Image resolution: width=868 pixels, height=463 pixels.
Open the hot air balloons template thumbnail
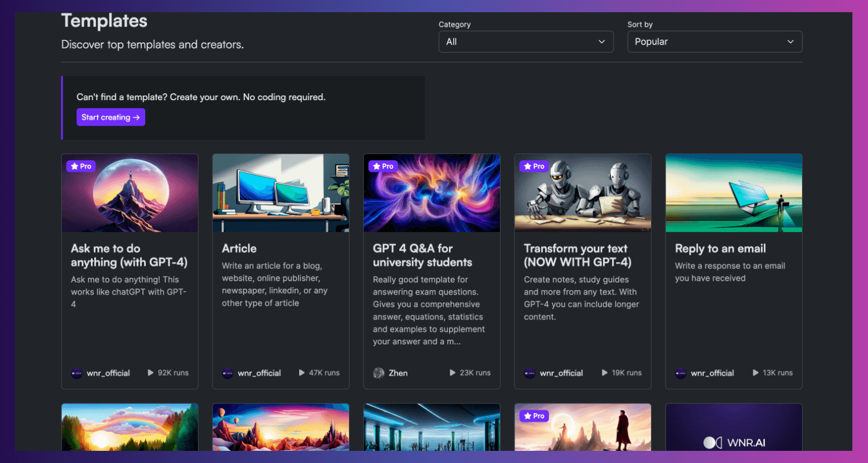click(x=281, y=427)
